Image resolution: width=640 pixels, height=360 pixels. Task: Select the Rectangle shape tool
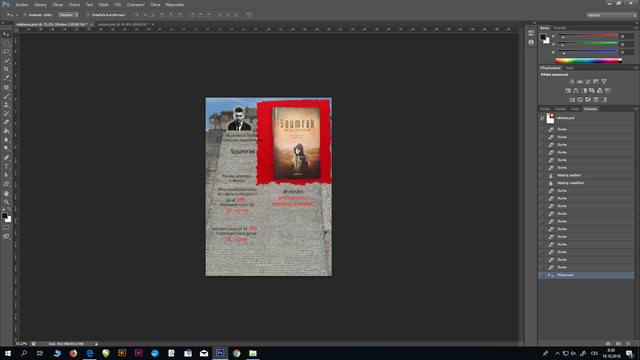pos(6,184)
